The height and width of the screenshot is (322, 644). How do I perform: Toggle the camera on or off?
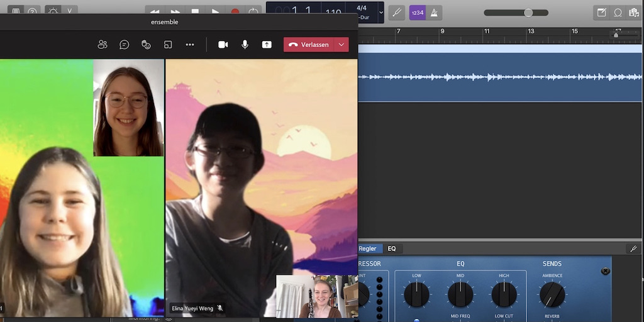pos(223,45)
